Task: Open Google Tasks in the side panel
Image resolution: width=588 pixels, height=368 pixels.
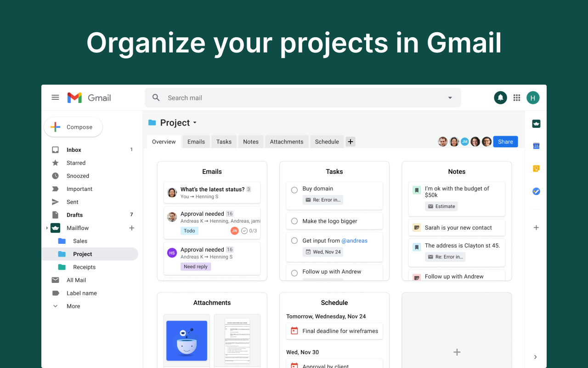Action: [x=536, y=191]
